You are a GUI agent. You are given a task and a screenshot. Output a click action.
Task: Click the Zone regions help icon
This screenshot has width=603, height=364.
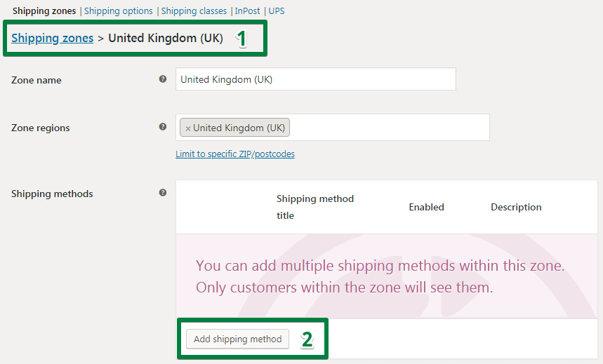tap(163, 126)
